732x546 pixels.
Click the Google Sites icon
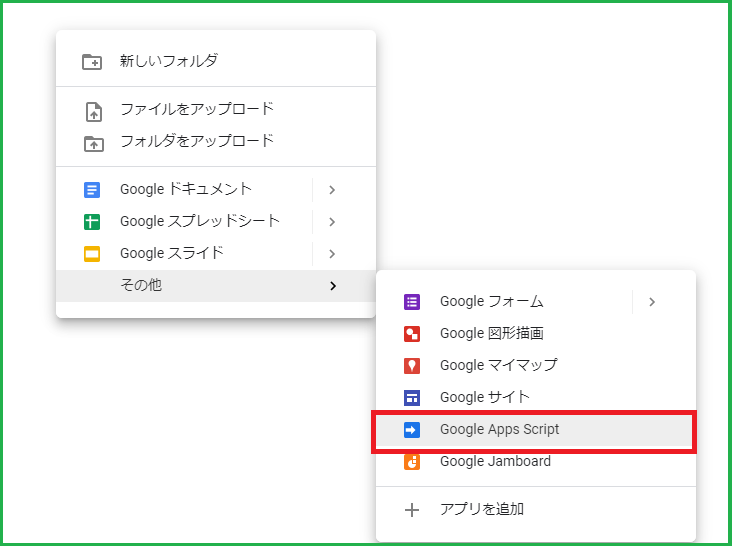(412, 398)
